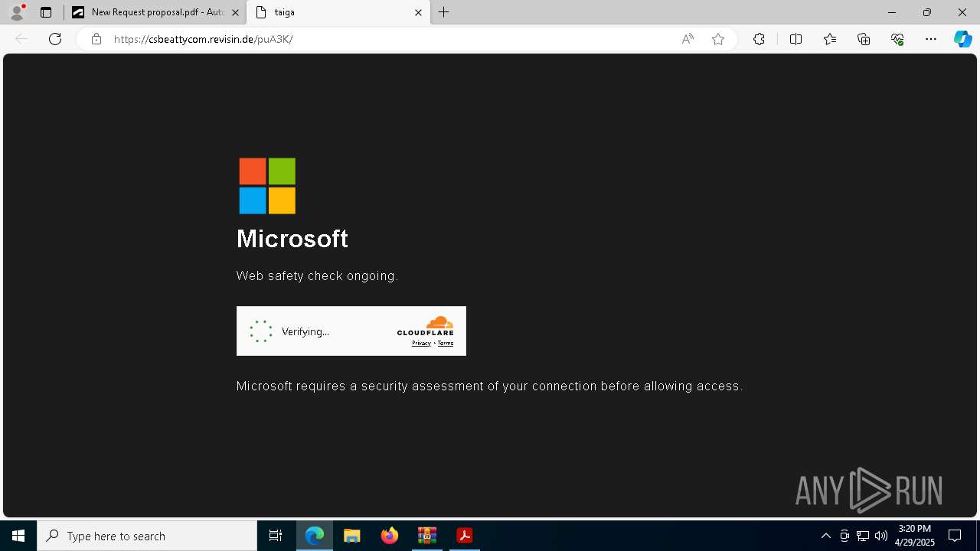Show hidden system tray icons
The image size is (980, 551).
point(825,536)
